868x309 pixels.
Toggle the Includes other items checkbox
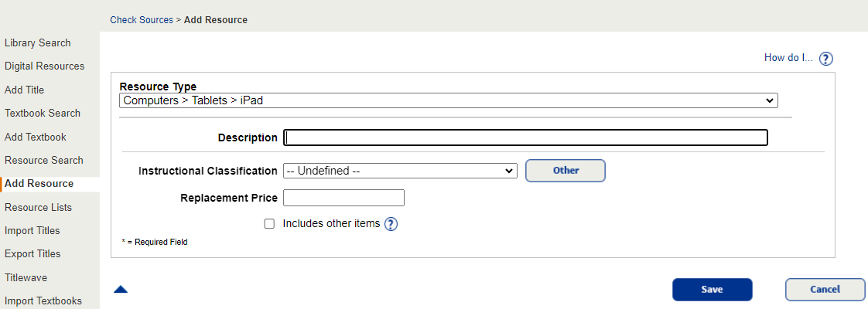269,224
